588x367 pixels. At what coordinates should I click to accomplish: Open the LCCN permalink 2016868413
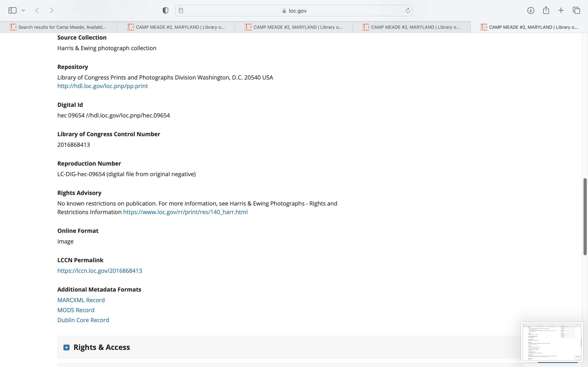coord(100,271)
